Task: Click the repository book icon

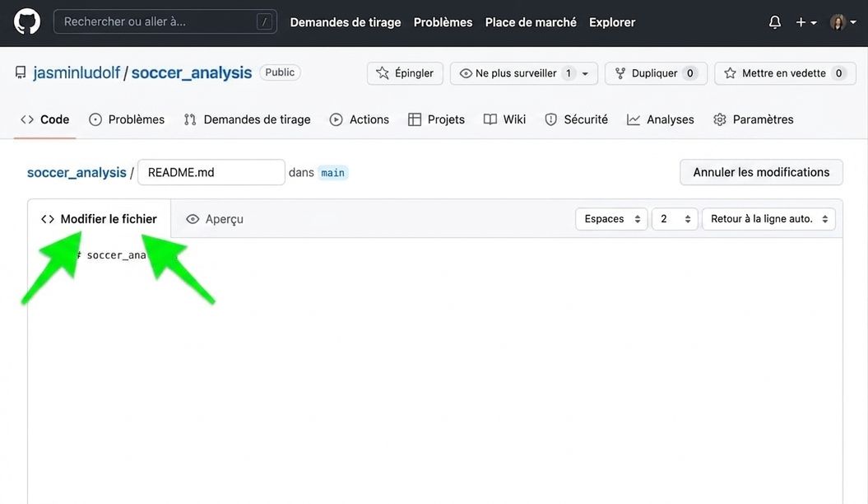Action: [21, 72]
